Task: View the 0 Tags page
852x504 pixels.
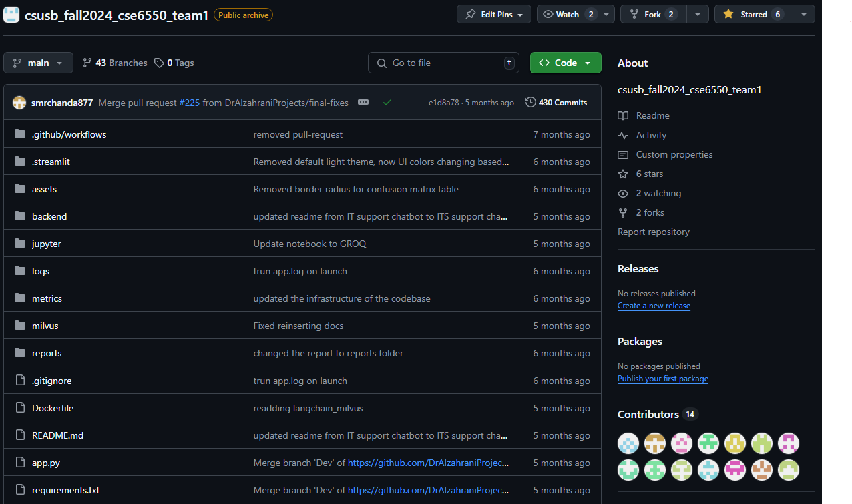Action: [x=174, y=63]
